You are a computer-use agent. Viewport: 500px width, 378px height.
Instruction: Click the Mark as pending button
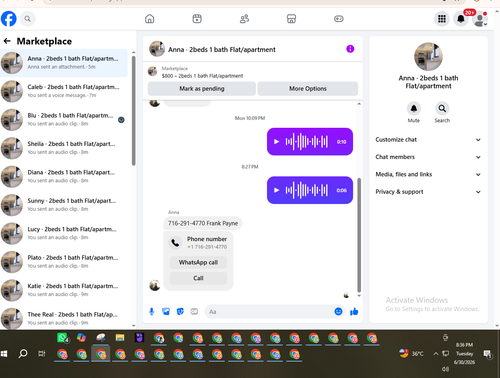pos(202,89)
